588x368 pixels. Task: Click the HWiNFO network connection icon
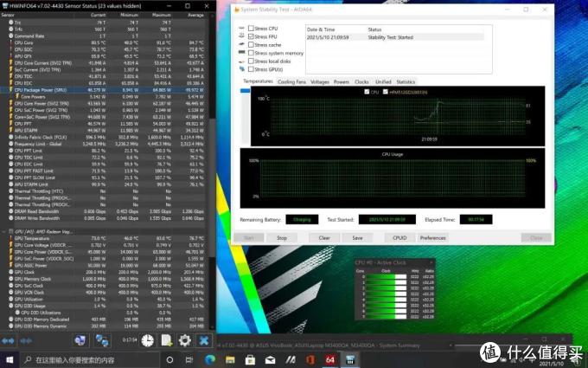pyautogui.click(x=102, y=340)
